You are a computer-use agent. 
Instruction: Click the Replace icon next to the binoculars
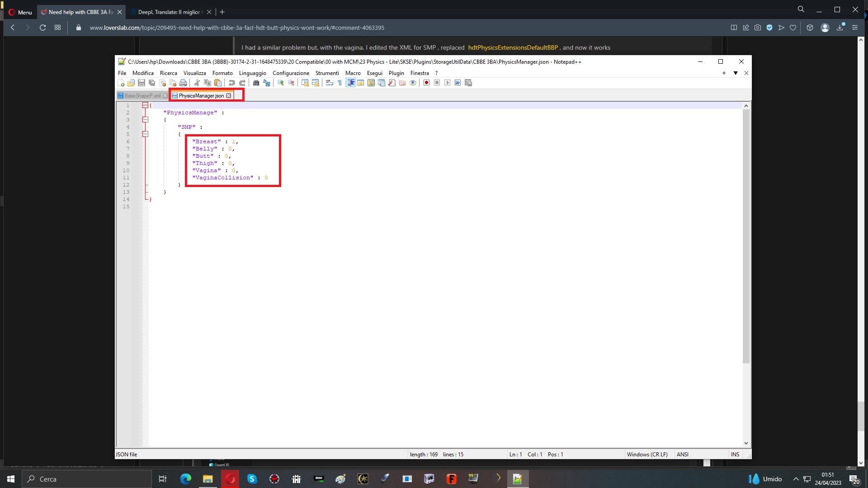click(267, 83)
